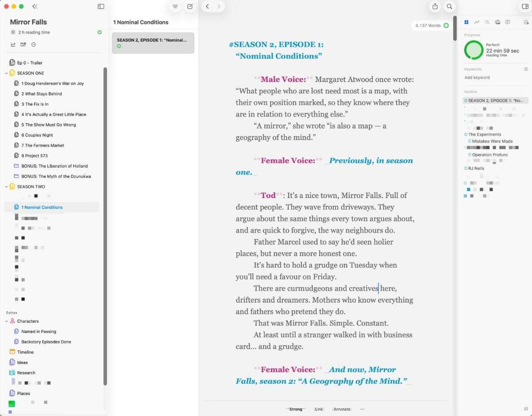The image size is (532, 416).
Task: Toggle the dashboard panel icon at top right
Action: 525,6
